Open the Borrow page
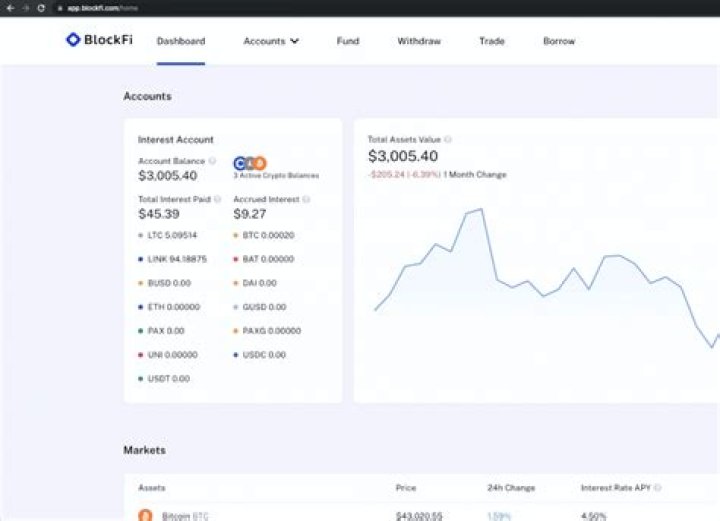 coord(559,41)
